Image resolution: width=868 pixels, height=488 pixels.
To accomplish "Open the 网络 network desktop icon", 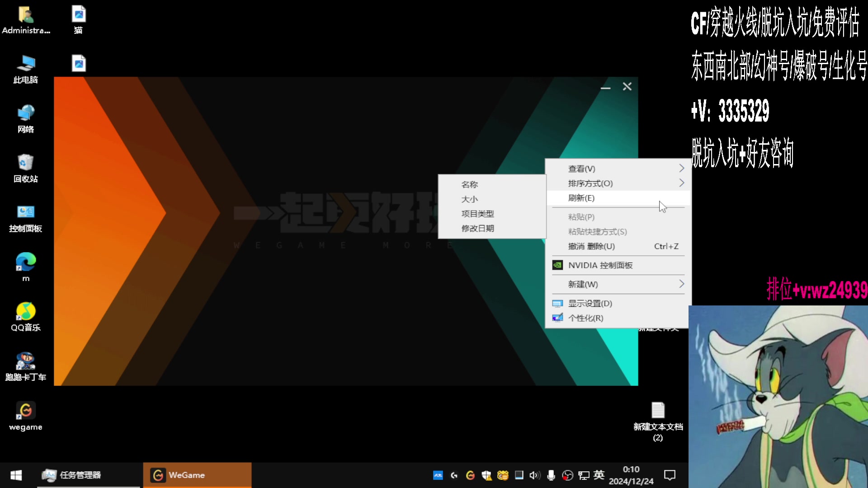I will [26, 119].
